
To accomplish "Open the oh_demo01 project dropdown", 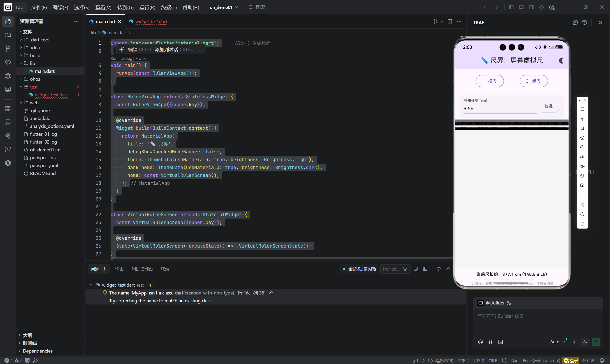I will click(224, 7).
